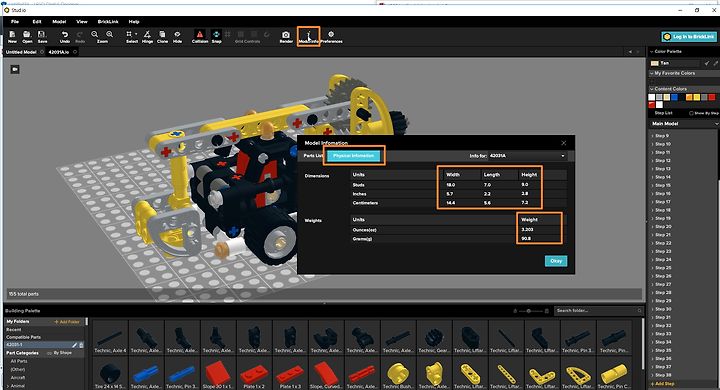The image size is (720, 390).
Task: Select the Tire 24 x 14 part thumbnail
Action: point(110,373)
